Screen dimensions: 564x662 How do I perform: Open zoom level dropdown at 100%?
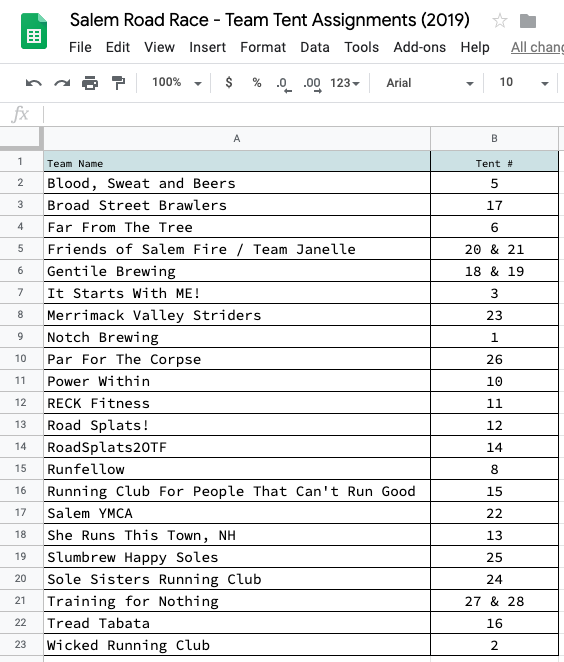(x=176, y=82)
